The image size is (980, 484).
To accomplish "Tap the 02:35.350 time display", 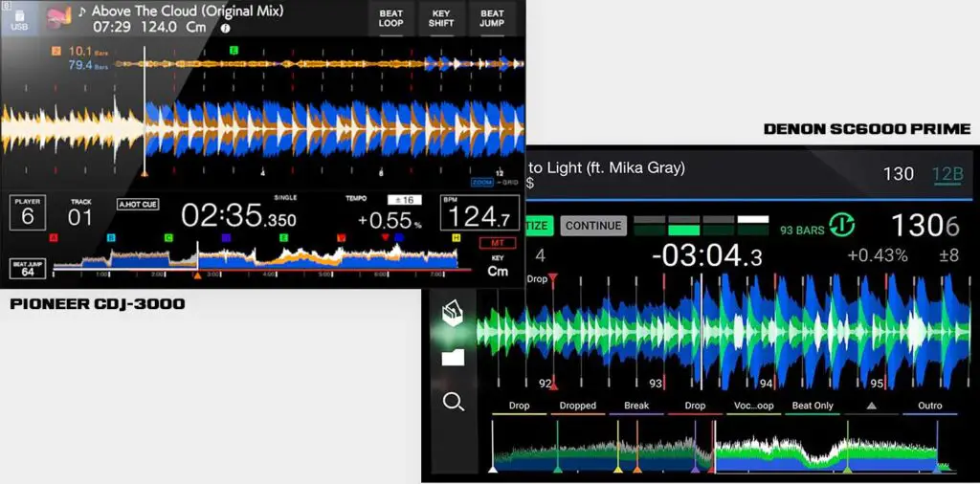I will (238, 215).
